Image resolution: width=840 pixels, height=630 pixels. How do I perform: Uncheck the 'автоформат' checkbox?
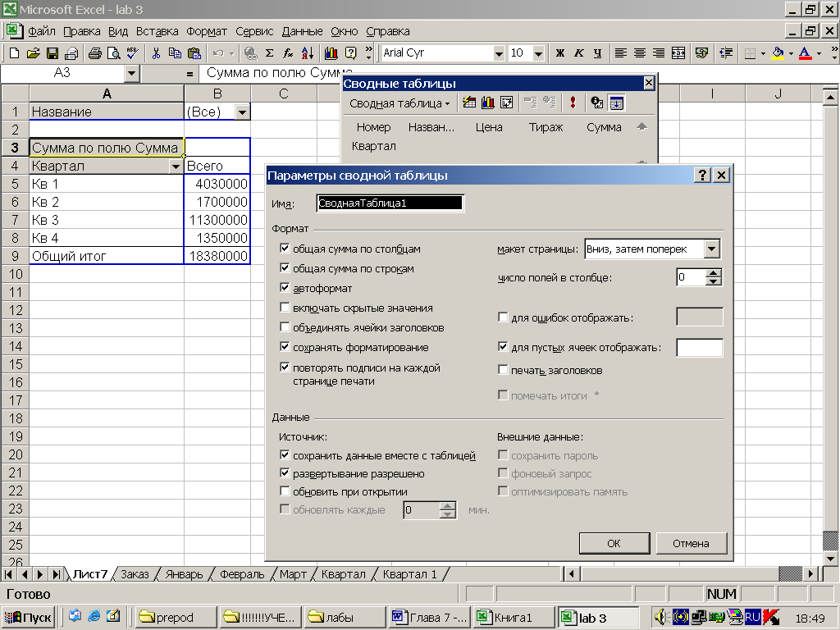point(285,288)
